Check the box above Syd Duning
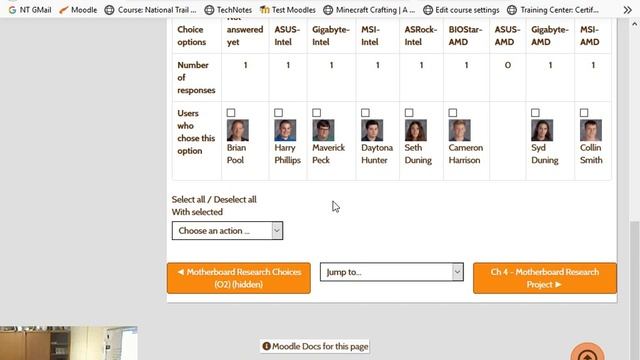640x360 pixels. 535,113
